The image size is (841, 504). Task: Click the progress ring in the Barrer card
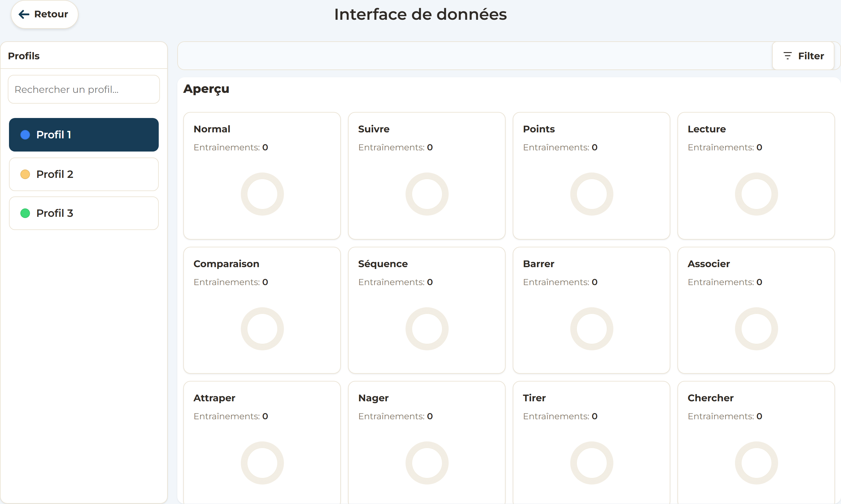tap(592, 329)
